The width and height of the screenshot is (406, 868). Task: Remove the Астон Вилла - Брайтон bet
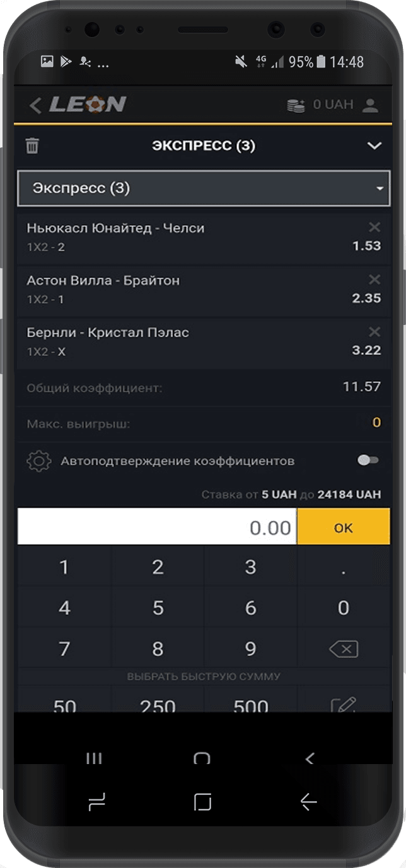[x=374, y=280]
